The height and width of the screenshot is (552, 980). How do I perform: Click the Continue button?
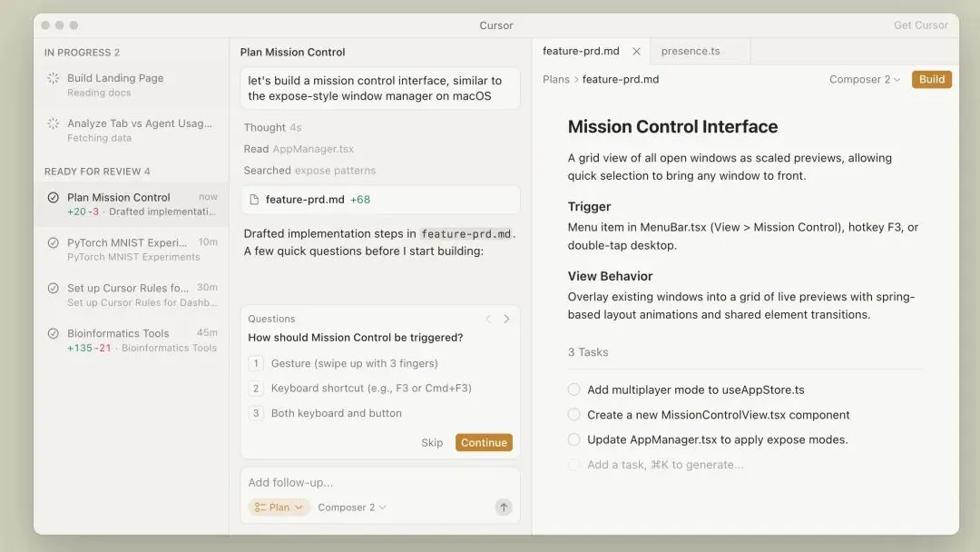(x=484, y=443)
